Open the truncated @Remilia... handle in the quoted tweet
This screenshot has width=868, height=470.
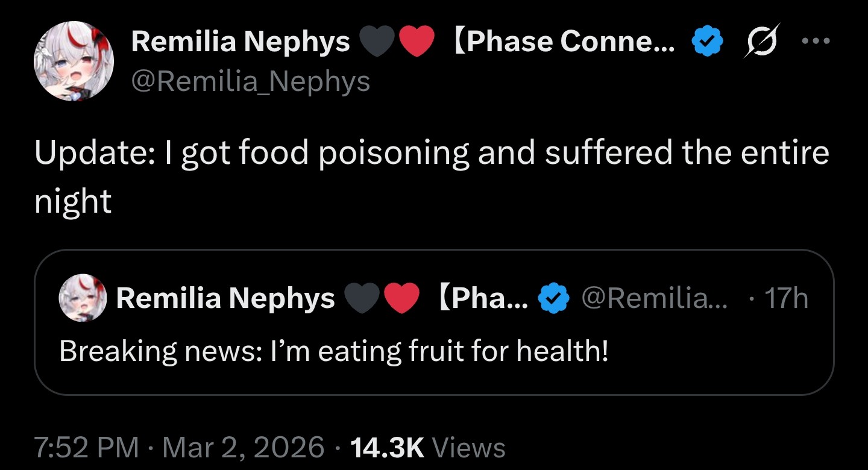pos(654,298)
